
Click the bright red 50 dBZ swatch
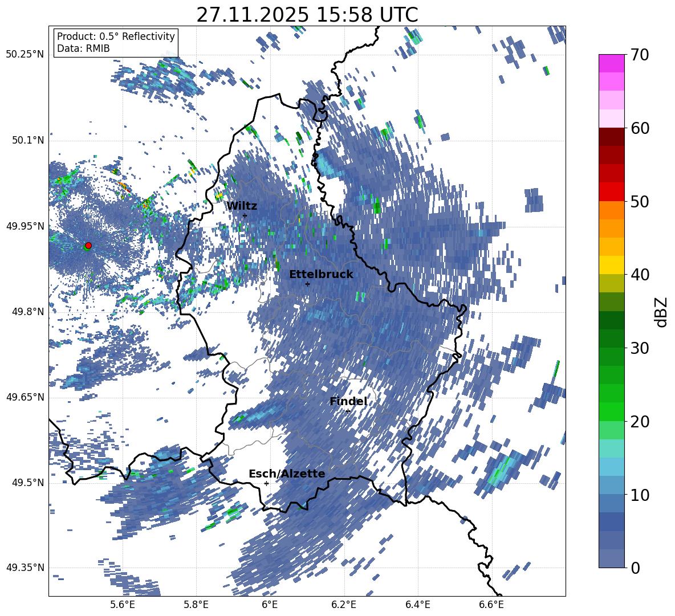[611, 192]
